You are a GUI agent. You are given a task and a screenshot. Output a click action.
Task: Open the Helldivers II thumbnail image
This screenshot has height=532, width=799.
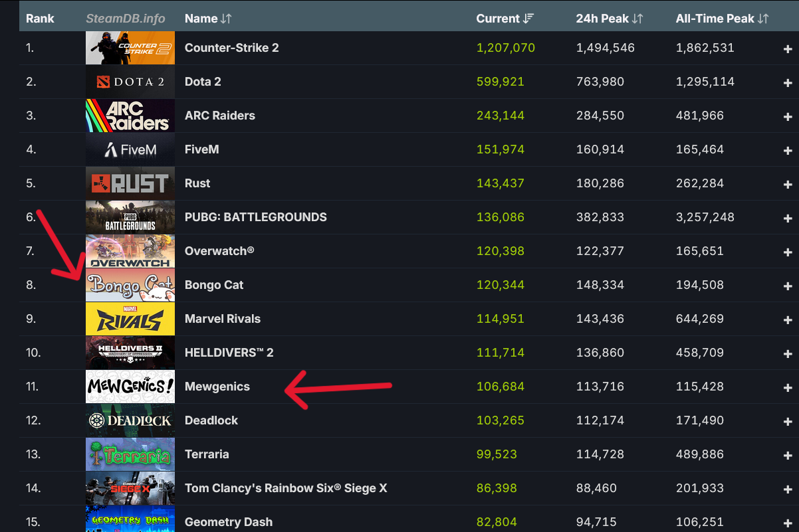(130, 353)
